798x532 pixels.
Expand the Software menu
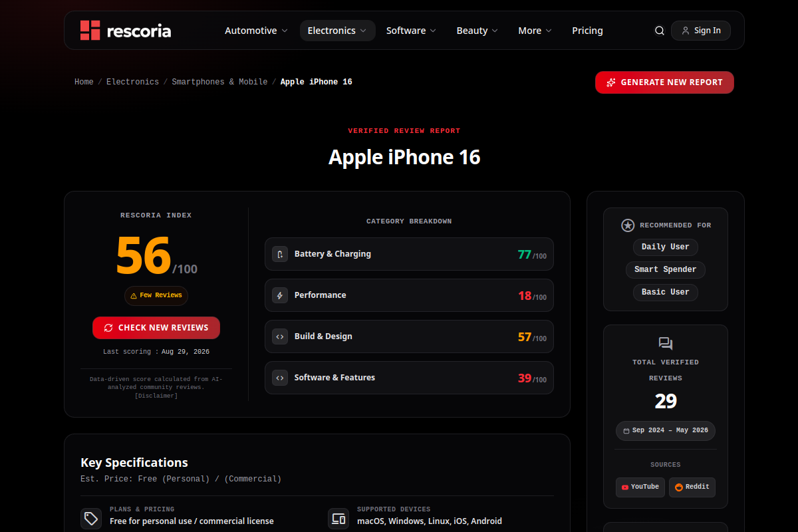pos(411,31)
